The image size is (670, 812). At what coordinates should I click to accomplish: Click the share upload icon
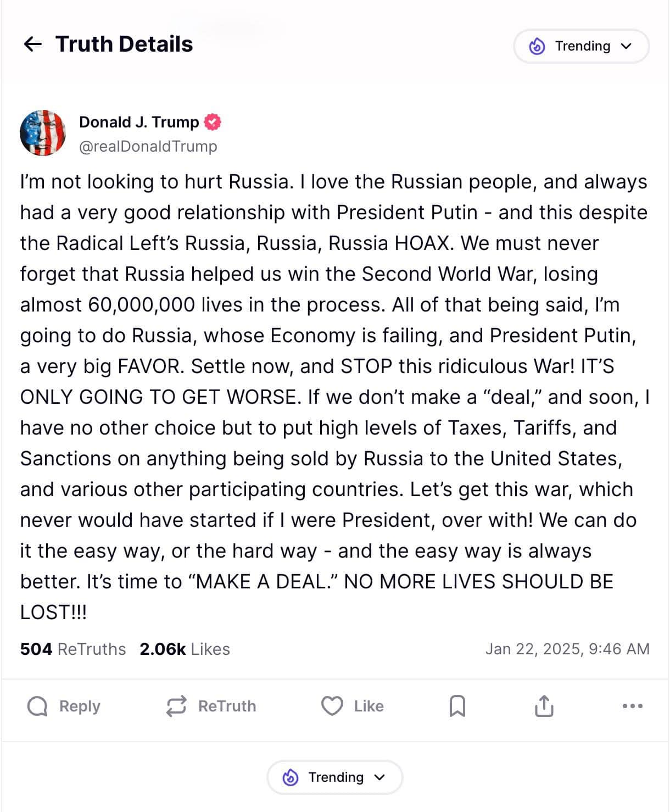(544, 706)
